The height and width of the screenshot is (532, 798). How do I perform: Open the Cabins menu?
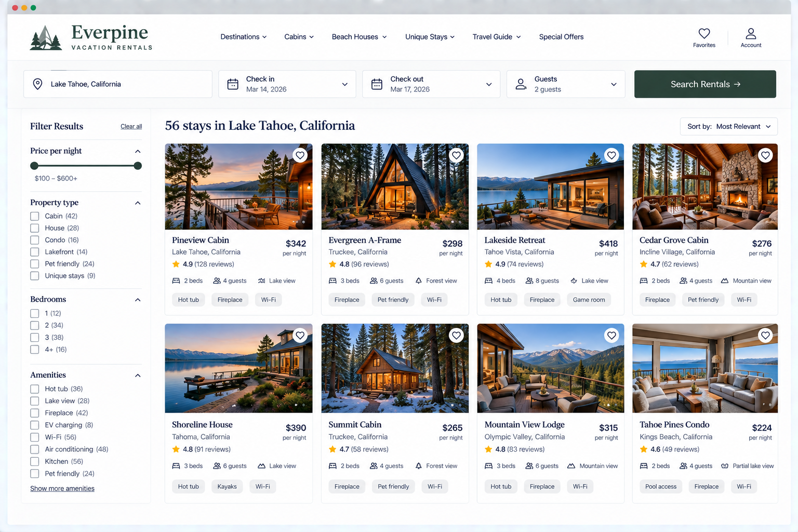tap(299, 37)
